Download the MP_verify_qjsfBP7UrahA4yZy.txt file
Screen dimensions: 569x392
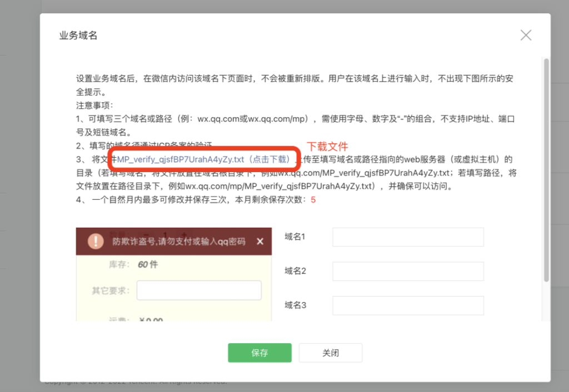point(203,159)
